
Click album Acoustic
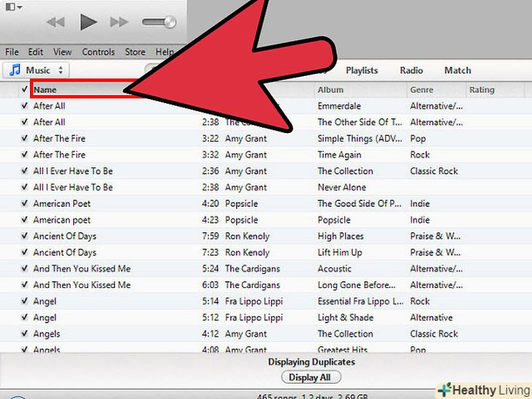pyautogui.click(x=334, y=269)
